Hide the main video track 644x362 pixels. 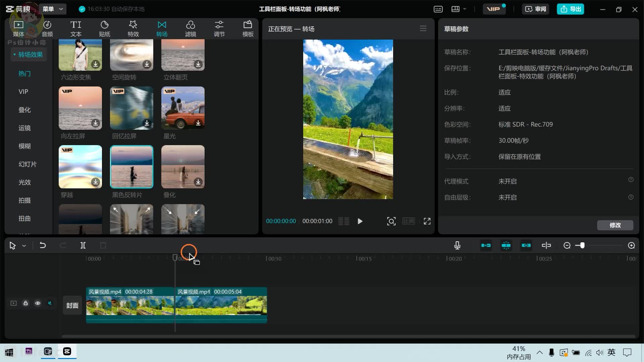coord(38,303)
